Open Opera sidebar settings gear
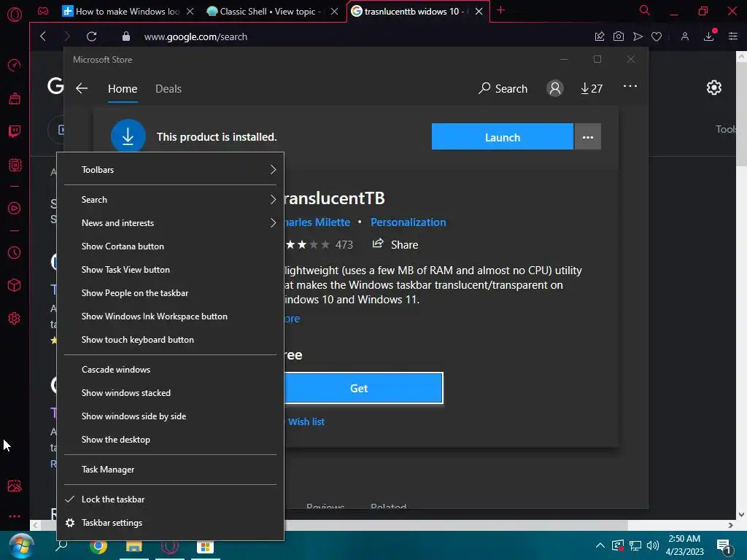747x560 pixels. (x=15, y=318)
